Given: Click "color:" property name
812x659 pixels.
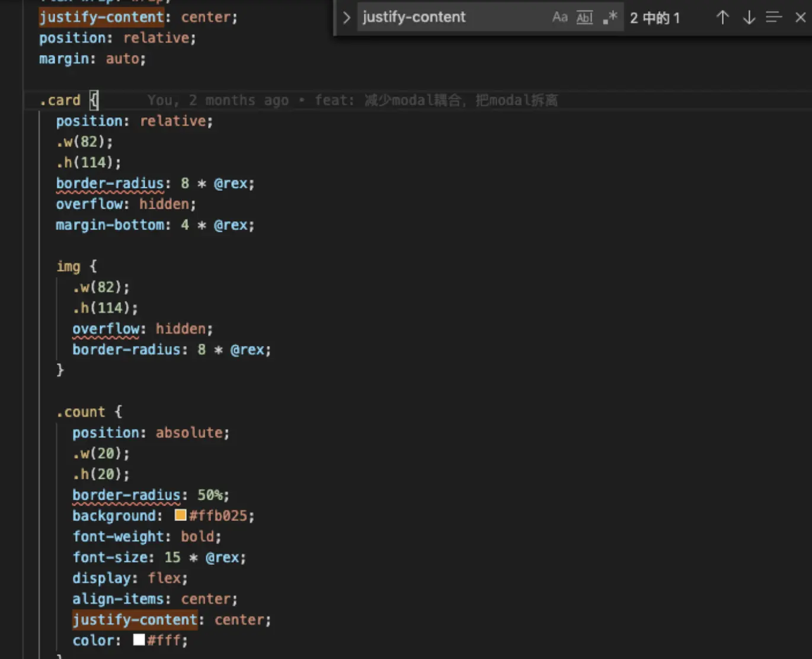Looking at the screenshot, I should point(97,640).
